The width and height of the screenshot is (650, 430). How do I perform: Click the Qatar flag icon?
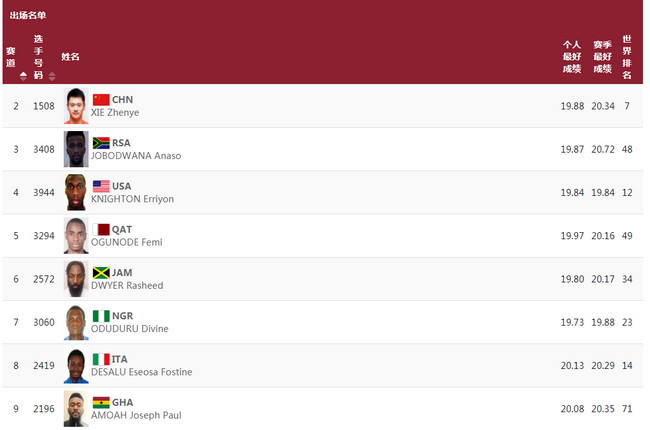click(101, 229)
